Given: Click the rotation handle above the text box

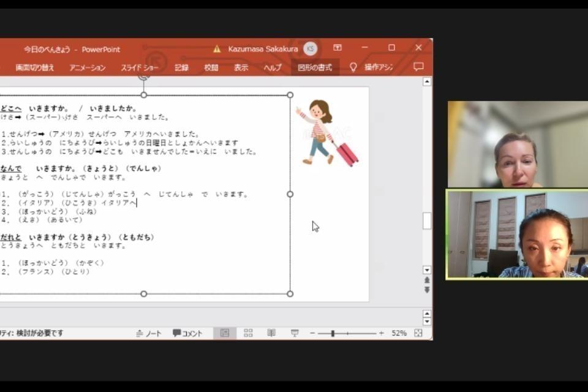Looking at the screenshot, I should (x=144, y=77).
